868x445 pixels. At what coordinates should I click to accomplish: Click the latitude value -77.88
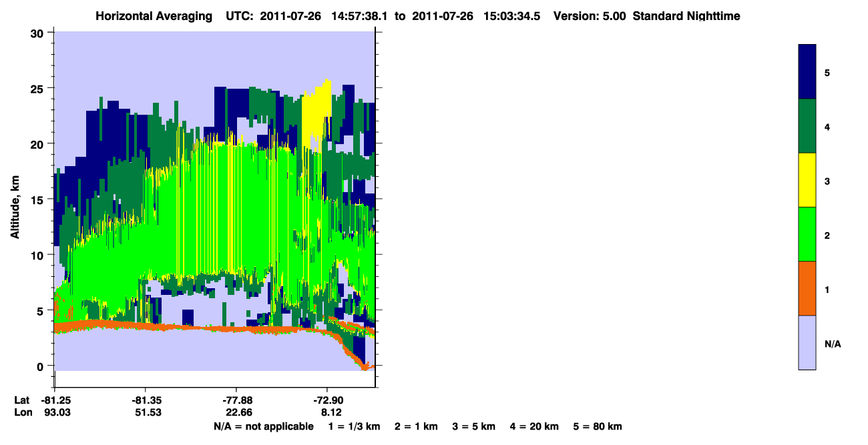coord(238,400)
